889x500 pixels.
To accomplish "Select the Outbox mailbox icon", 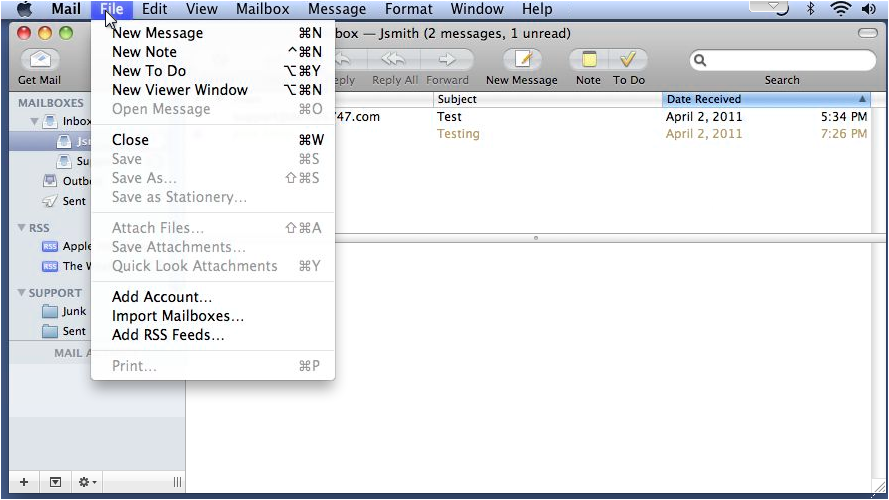I will (x=50, y=181).
